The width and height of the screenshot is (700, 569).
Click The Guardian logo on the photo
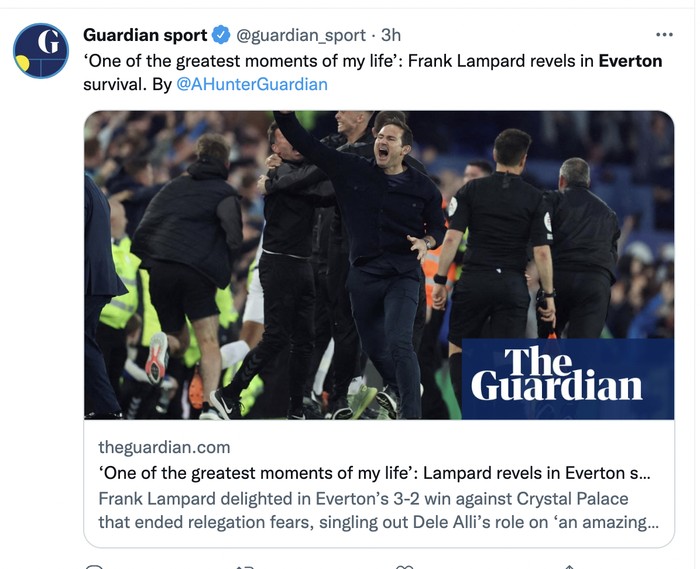point(556,375)
